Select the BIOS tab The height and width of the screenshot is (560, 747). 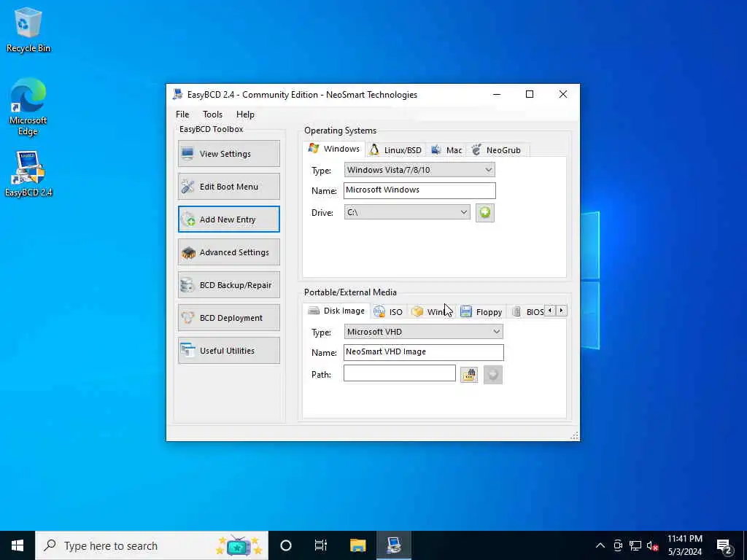(x=527, y=312)
